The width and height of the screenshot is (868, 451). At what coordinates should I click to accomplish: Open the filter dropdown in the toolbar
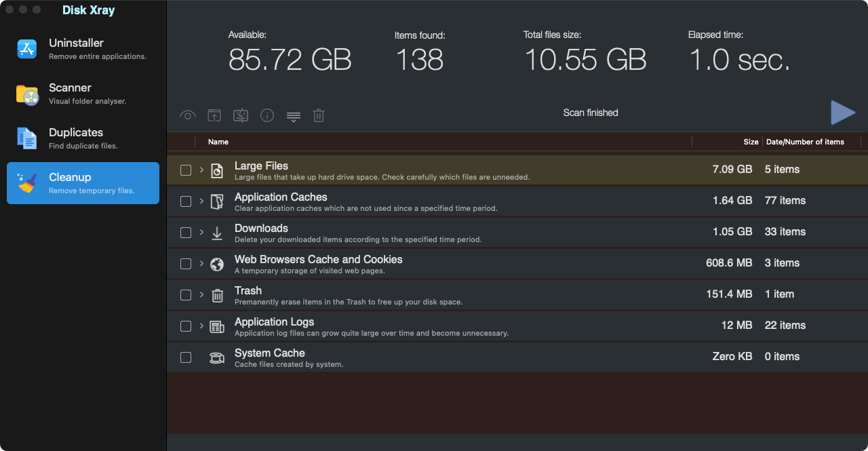coord(293,115)
